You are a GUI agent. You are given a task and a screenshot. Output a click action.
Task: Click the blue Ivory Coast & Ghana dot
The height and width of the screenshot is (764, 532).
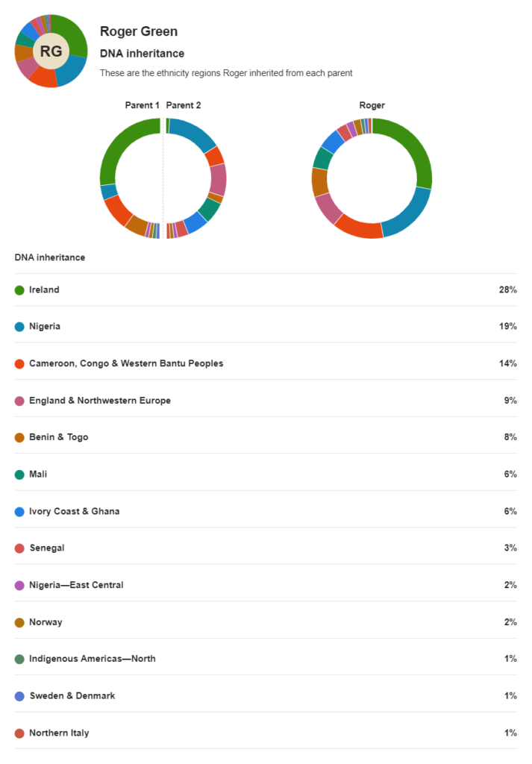19,511
